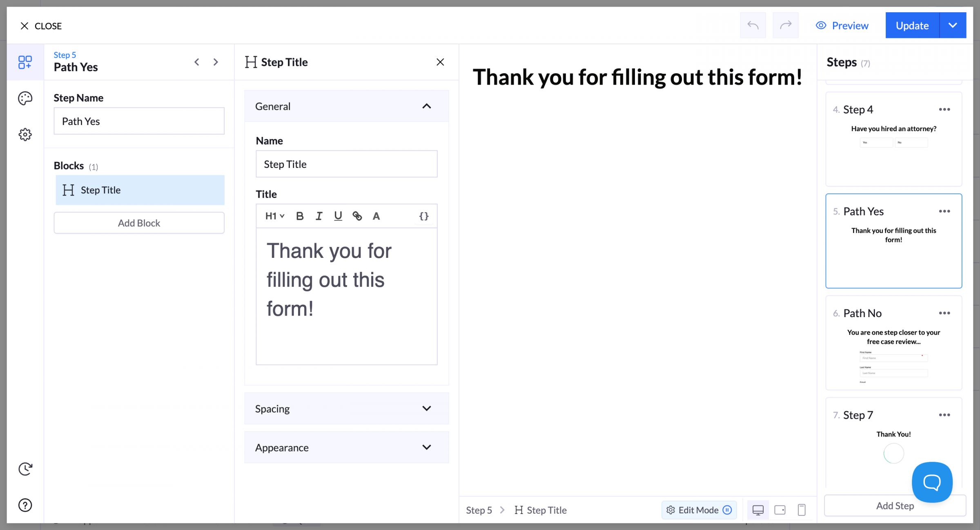Switch preview to tablet view

[780, 510]
